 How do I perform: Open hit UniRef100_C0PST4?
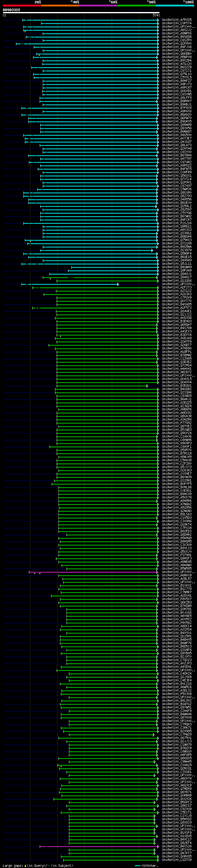(x=177, y=23)
